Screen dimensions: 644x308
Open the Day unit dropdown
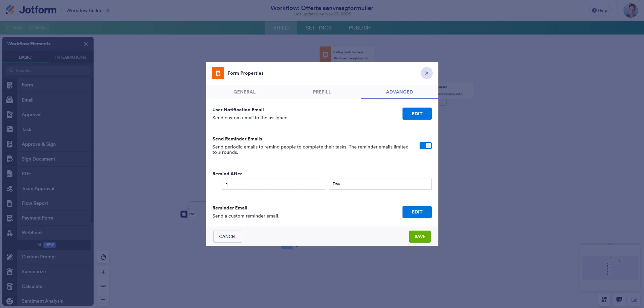coord(380,184)
